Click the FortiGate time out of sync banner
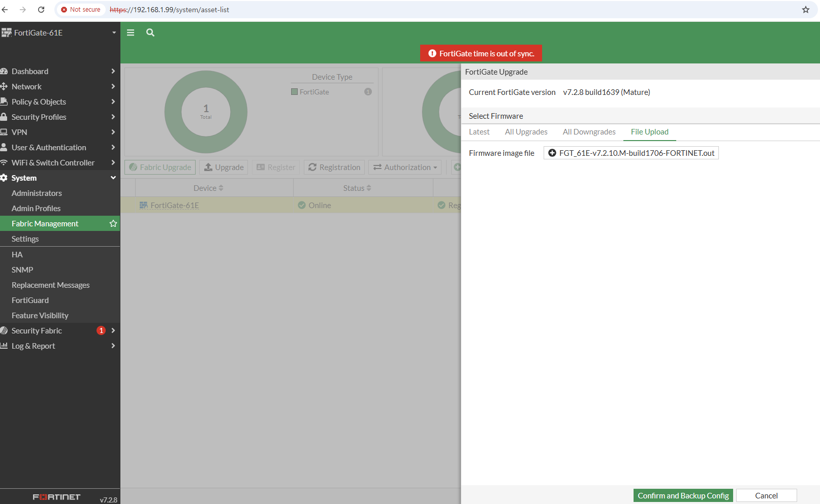The height and width of the screenshot is (504, 820). pos(481,53)
